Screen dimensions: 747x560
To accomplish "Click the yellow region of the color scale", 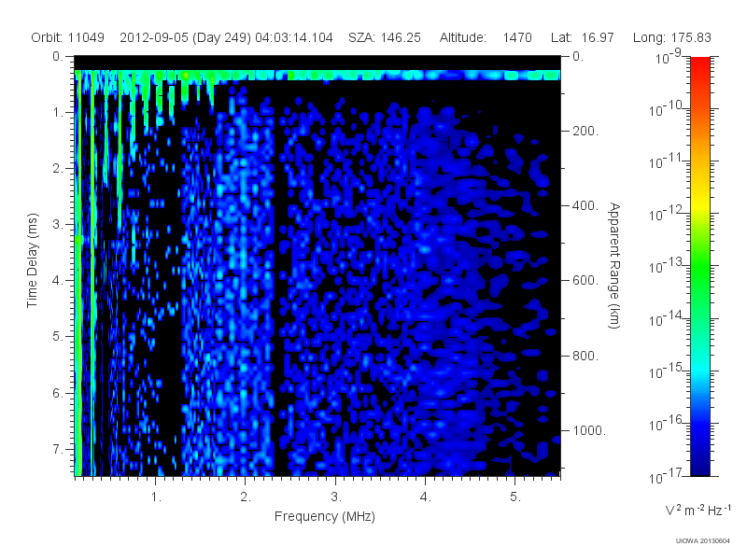I will coord(699,203).
